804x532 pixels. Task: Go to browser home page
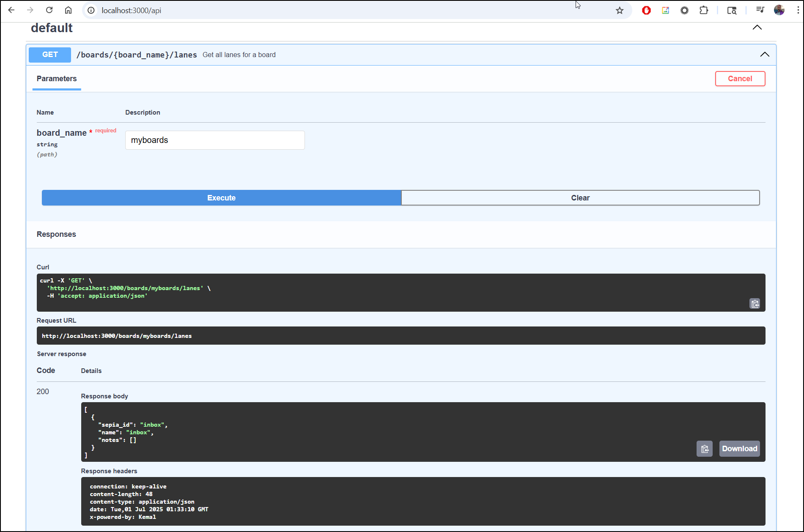(x=68, y=10)
